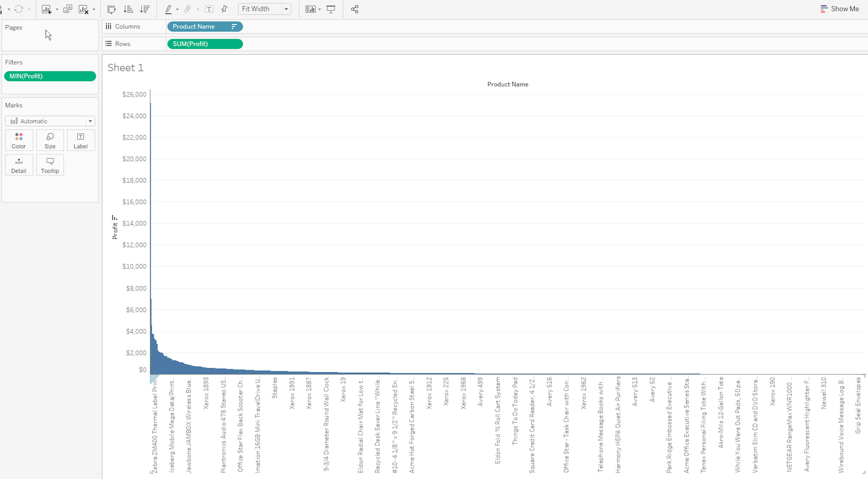Image resolution: width=868 pixels, height=479 pixels.
Task: Expand the Product Name column filter
Action: (234, 26)
